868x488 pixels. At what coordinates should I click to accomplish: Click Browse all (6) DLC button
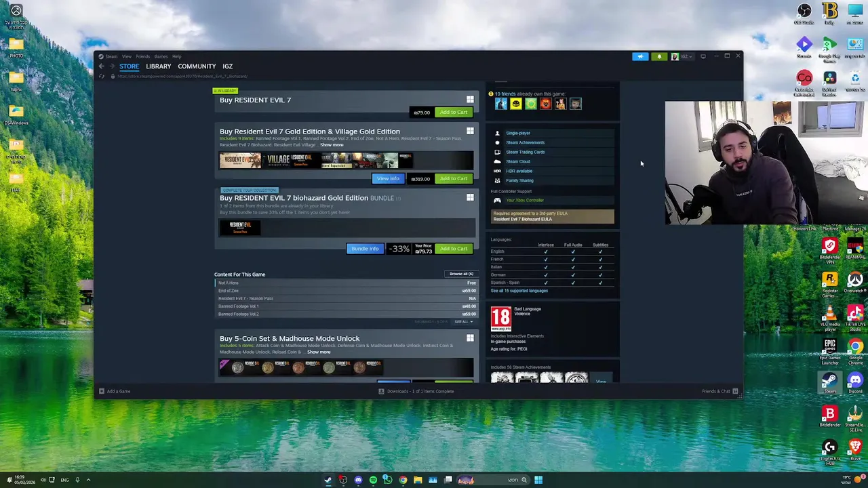click(461, 274)
